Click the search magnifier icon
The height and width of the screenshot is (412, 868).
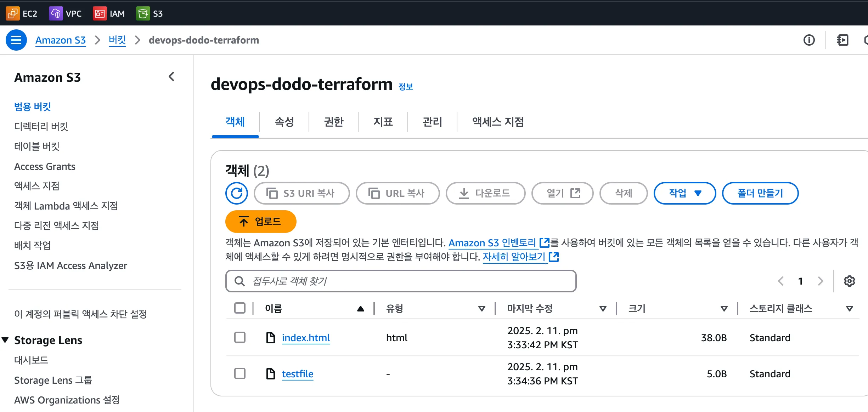tap(239, 281)
